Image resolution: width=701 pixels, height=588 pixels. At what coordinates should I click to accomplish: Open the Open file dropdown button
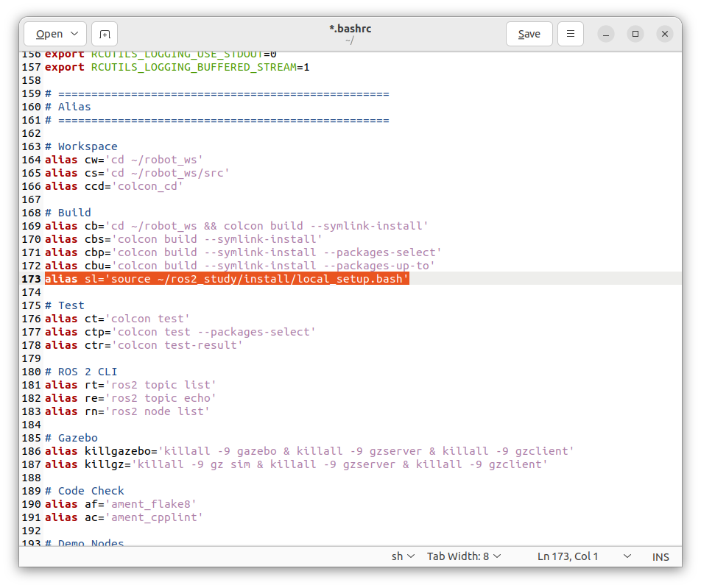click(x=55, y=34)
